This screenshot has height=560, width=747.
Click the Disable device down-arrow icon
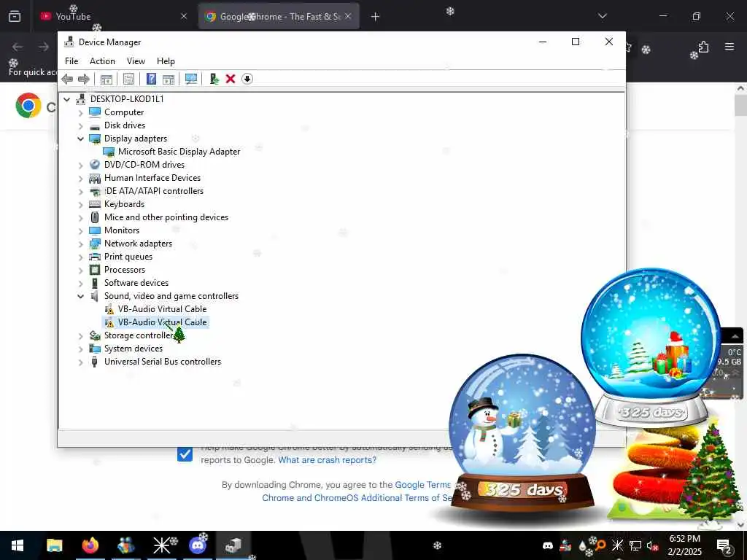click(247, 79)
